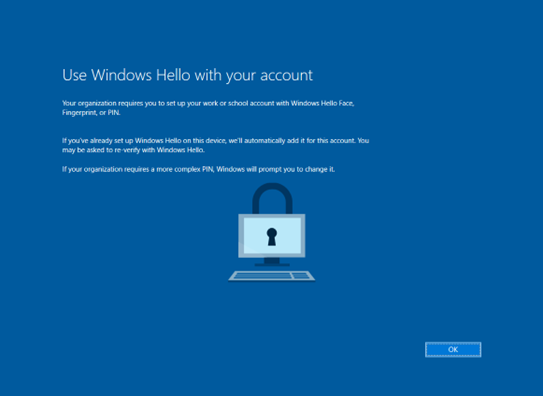
Task: Select the 'more complex PIN' sentence
Action: coord(198,169)
